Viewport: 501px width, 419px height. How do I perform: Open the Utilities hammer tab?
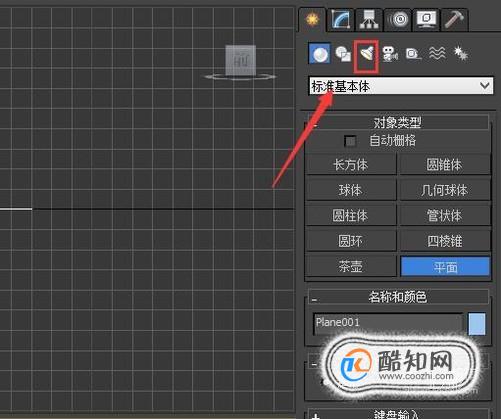455,19
